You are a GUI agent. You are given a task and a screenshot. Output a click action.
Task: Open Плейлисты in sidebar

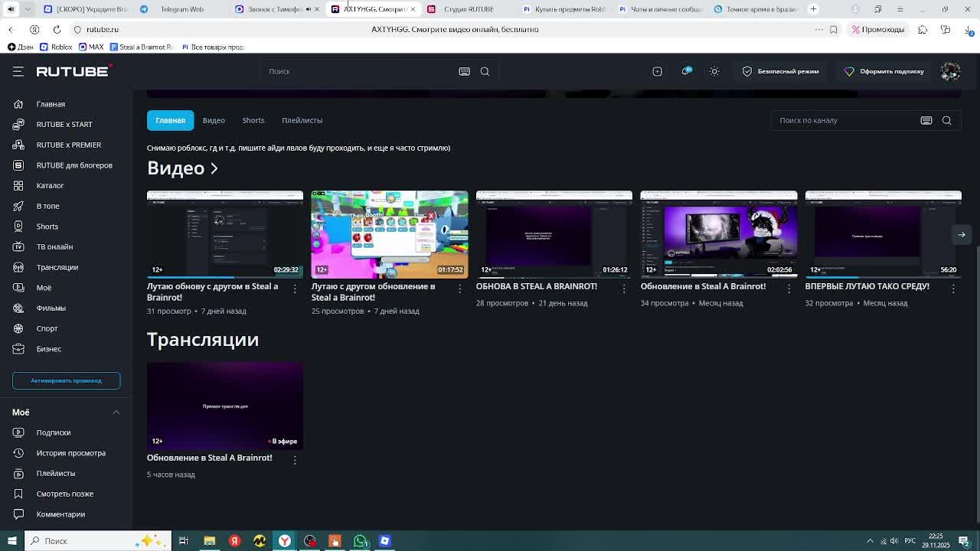(x=56, y=474)
